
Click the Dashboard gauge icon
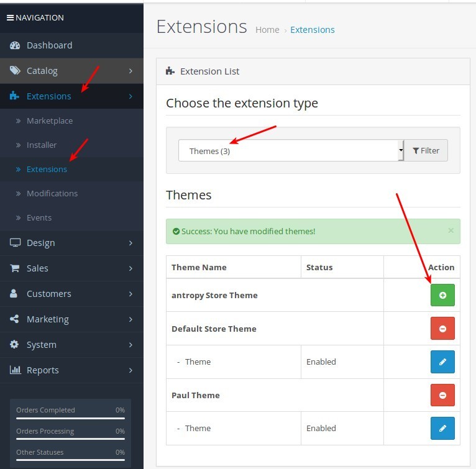(x=14, y=45)
